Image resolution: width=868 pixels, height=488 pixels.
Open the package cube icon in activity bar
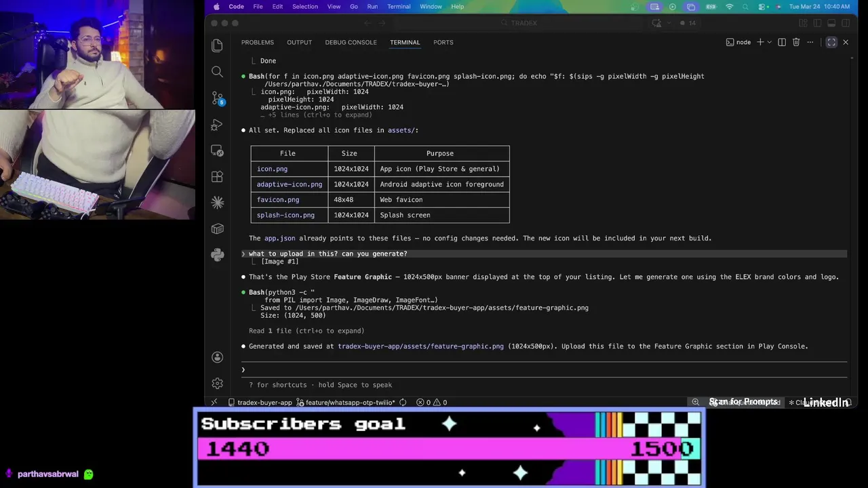217,228
